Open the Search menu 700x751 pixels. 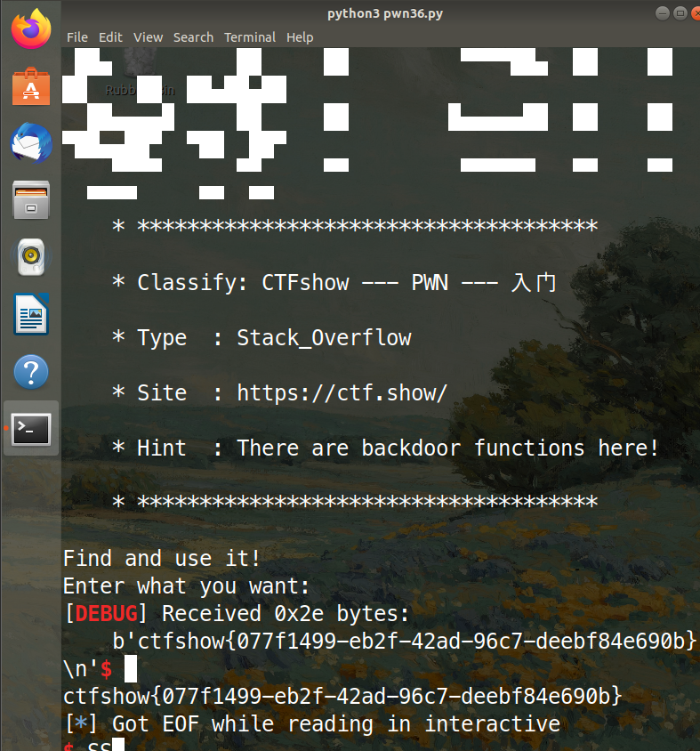pos(193,37)
